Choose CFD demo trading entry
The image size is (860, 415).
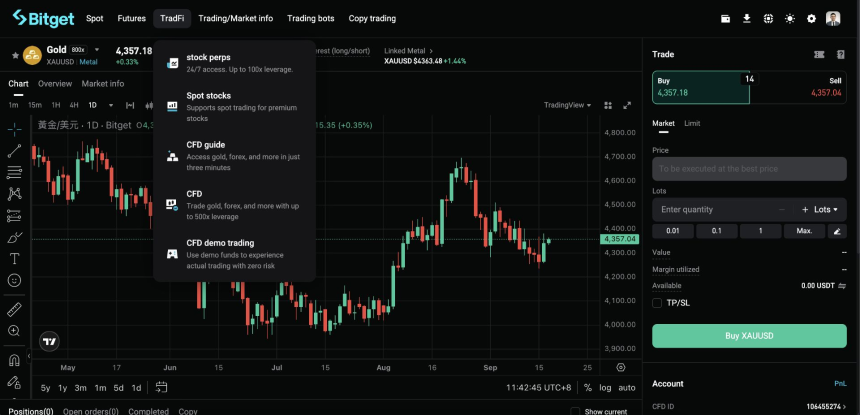234,254
